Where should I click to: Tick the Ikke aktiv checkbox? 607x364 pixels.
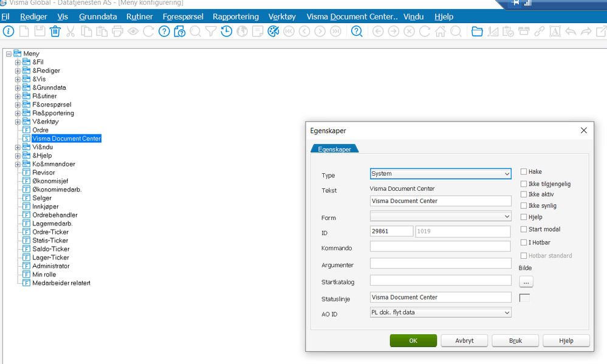point(524,194)
